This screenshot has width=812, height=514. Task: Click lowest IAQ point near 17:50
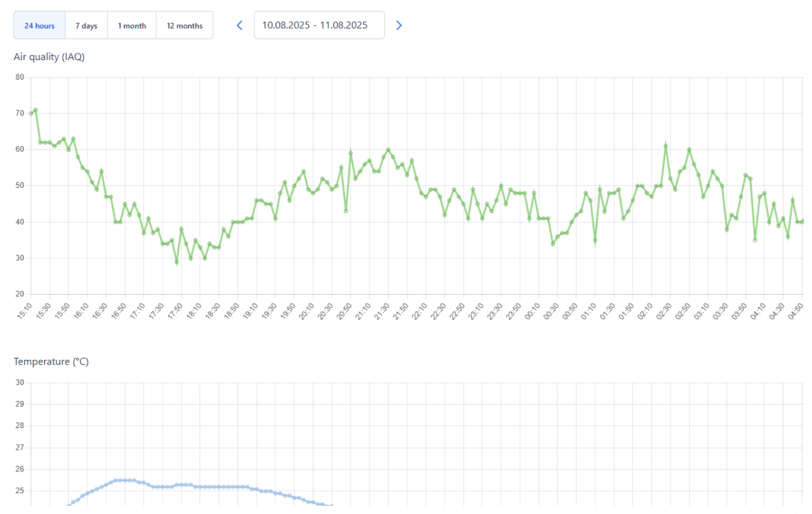coord(177,262)
